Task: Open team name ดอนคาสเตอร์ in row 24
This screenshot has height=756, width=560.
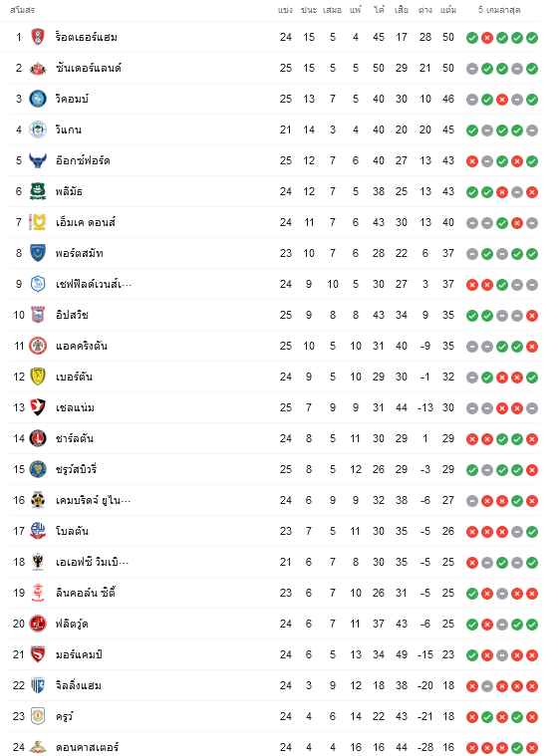Action: click(87, 747)
